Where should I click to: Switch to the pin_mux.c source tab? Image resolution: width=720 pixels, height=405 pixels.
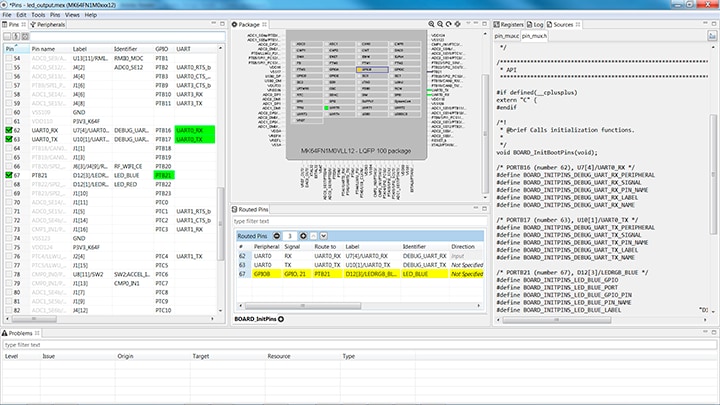pyautogui.click(x=507, y=35)
